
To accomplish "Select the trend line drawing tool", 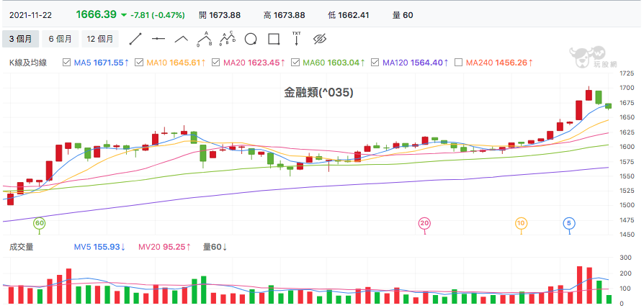I will pos(135,39).
